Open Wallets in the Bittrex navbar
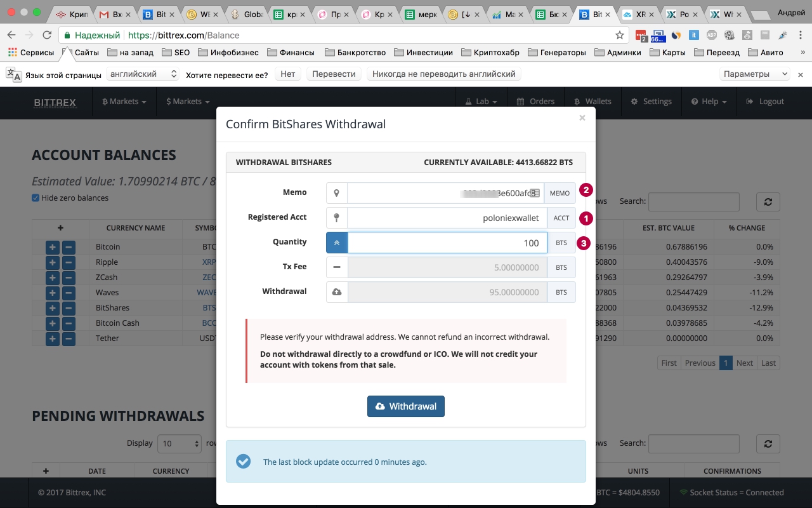The image size is (812, 508). click(593, 102)
